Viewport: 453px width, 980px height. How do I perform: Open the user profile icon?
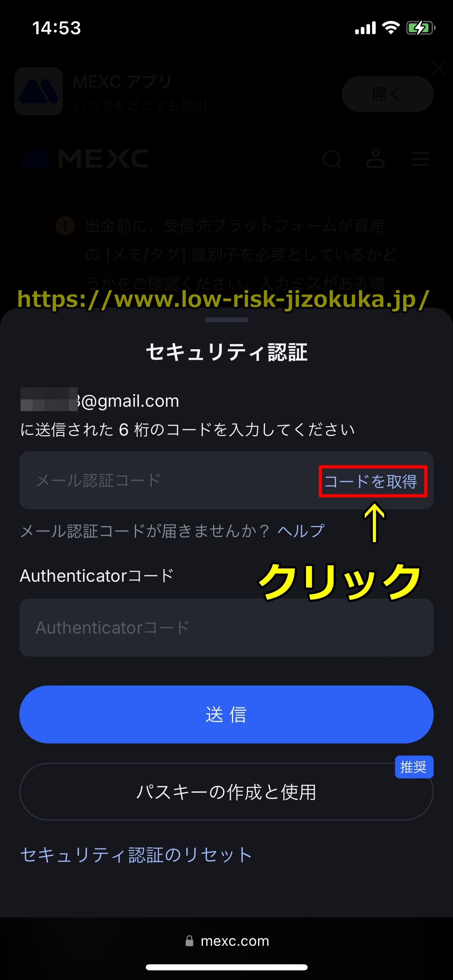pos(376,159)
